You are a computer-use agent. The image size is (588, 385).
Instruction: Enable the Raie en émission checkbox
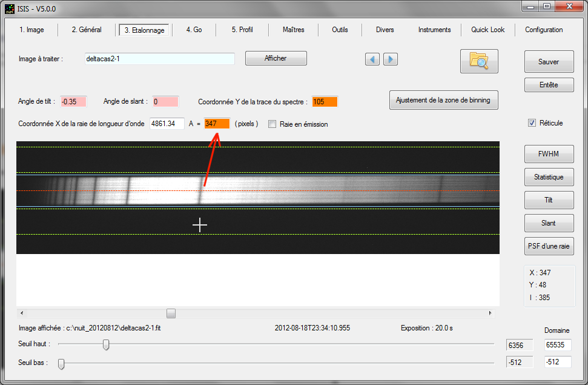coord(273,124)
